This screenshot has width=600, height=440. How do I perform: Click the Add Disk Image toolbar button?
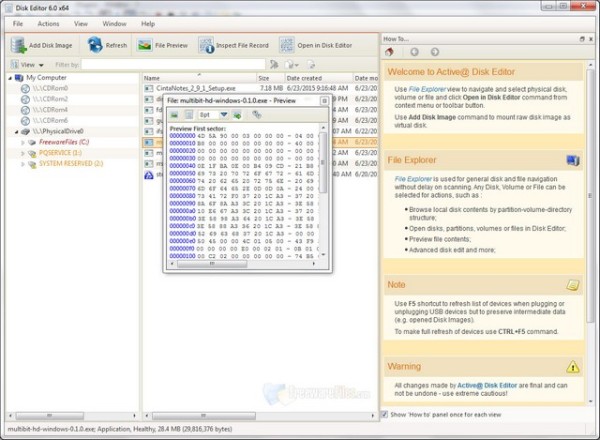[41, 45]
